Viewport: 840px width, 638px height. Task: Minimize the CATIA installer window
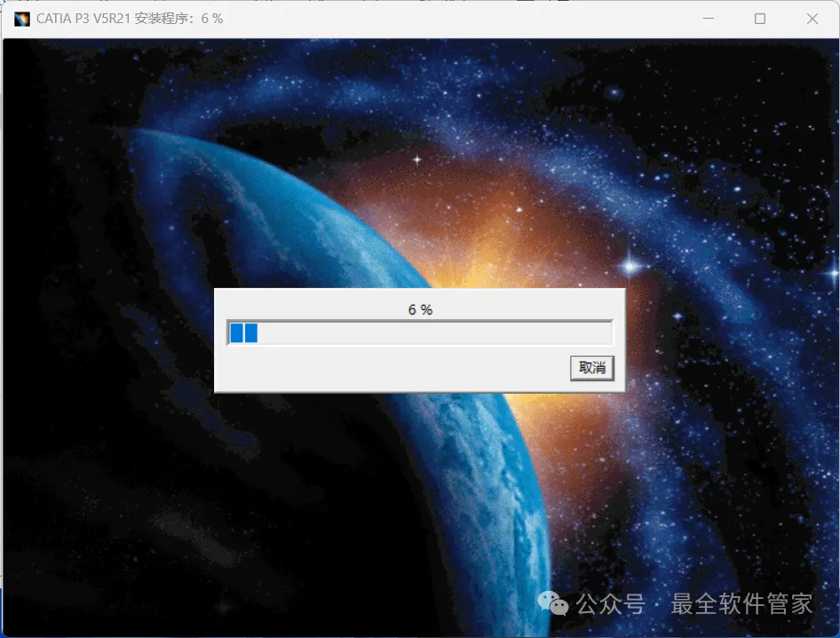point(709,19)
